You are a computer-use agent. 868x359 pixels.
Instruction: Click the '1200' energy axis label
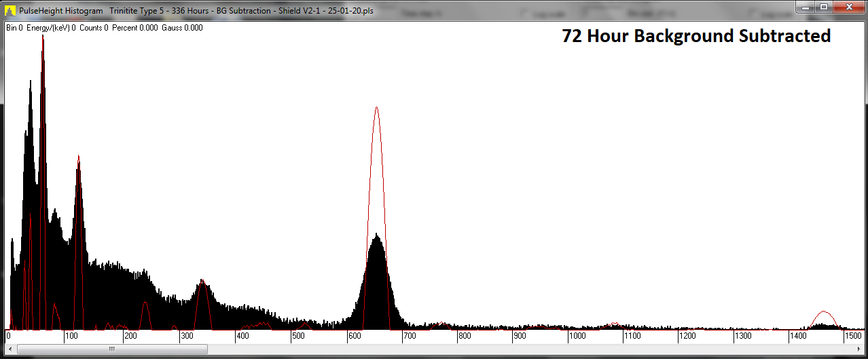tap(687, 336)
